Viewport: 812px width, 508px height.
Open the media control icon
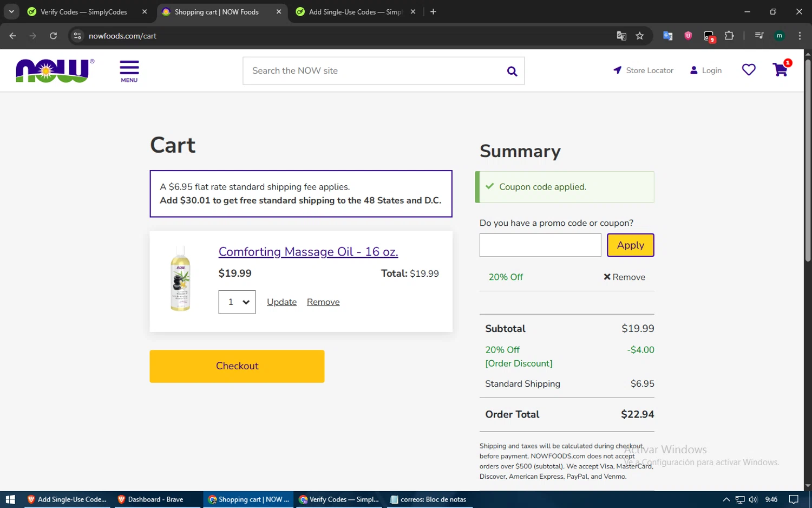click(x=759, y=36)
